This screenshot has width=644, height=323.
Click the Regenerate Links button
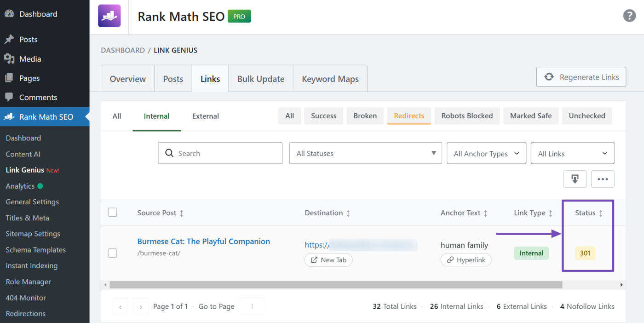[581, 77]
